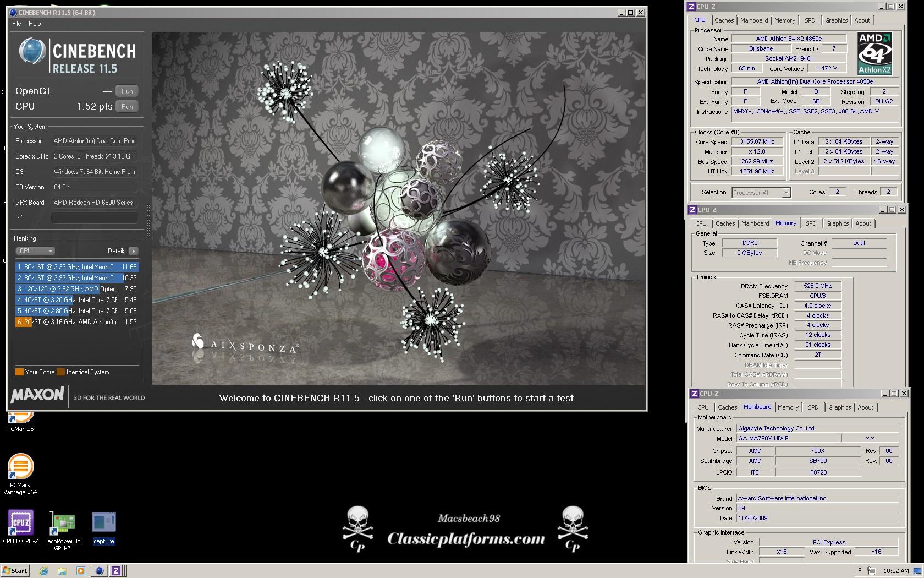Open SPD tab in middle CPU-Z window
The image size is (924, 578).
pos(811,223)
